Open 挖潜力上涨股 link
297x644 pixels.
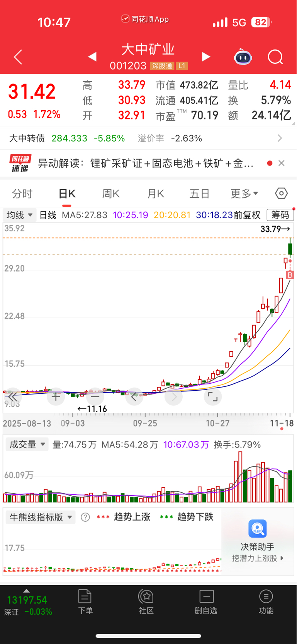coord(258,558)
